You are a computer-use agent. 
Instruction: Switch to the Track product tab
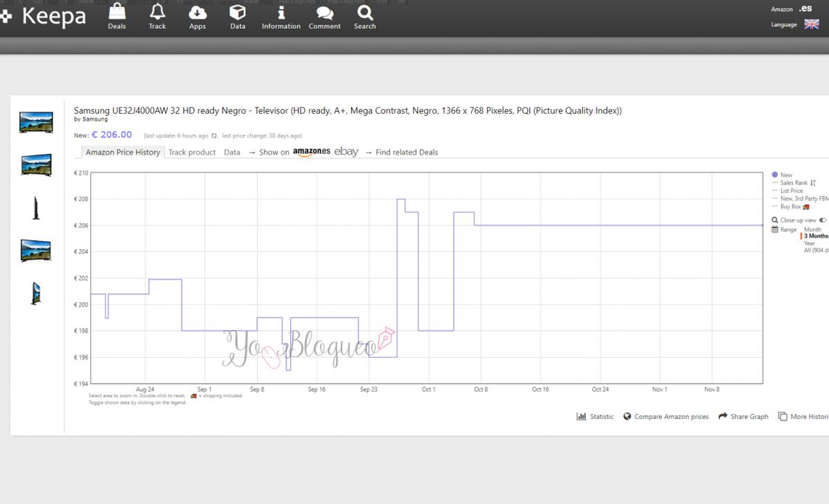pyautogui.click(x=192, y=152)
